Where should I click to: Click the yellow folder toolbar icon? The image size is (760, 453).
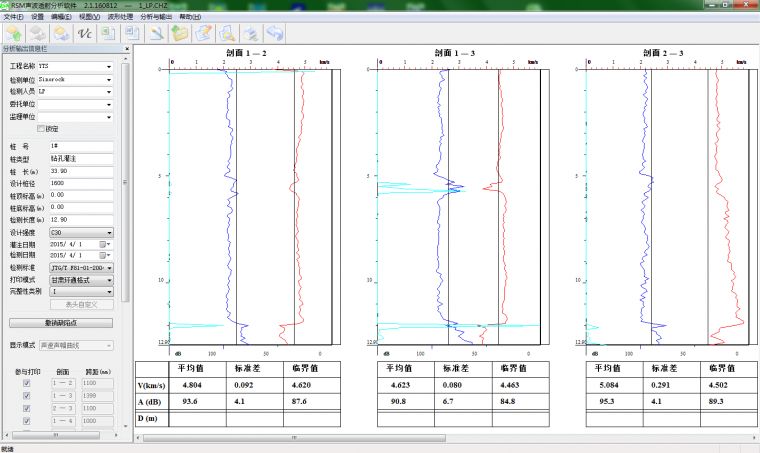click(x=181, y=33)
